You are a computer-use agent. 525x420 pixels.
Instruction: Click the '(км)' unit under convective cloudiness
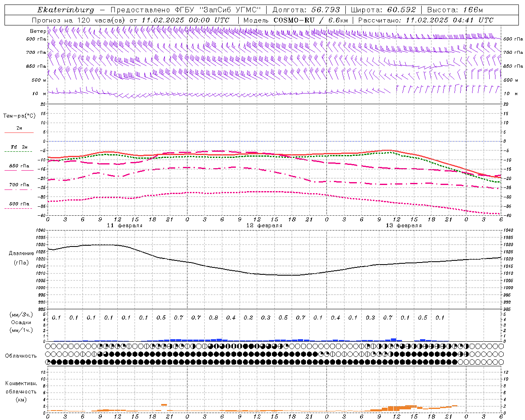point(21,399)
